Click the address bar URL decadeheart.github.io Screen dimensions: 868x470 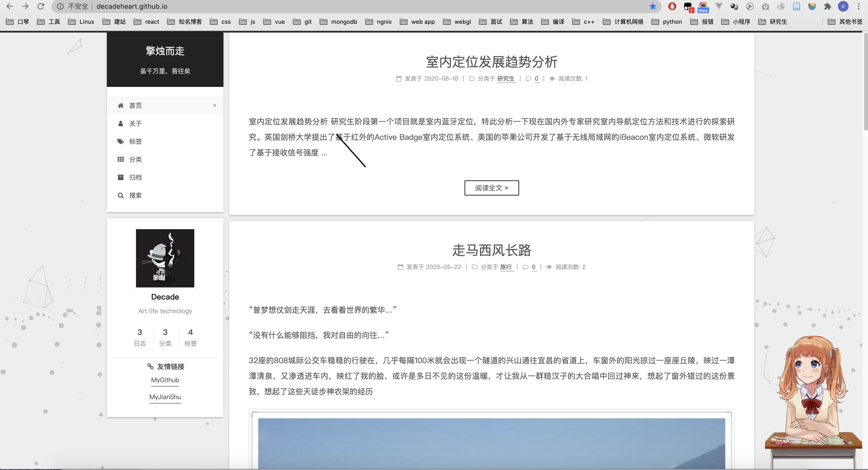tap(132, 6)
